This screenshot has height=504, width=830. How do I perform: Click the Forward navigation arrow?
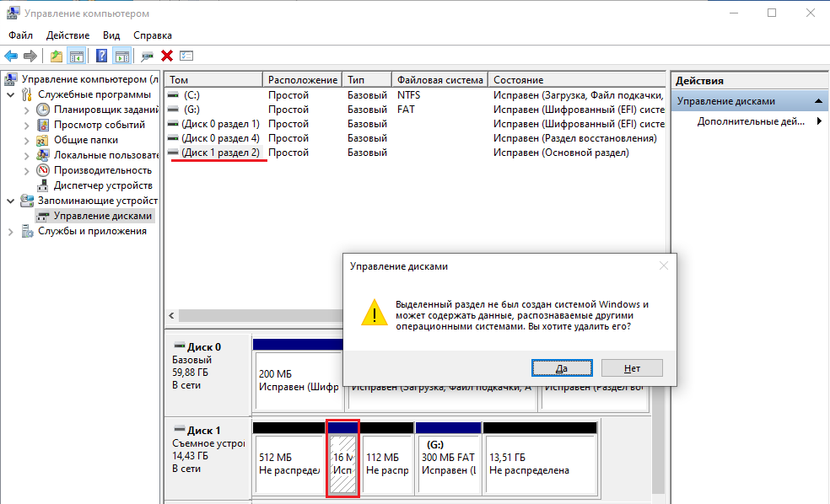[x=32, y=56]
